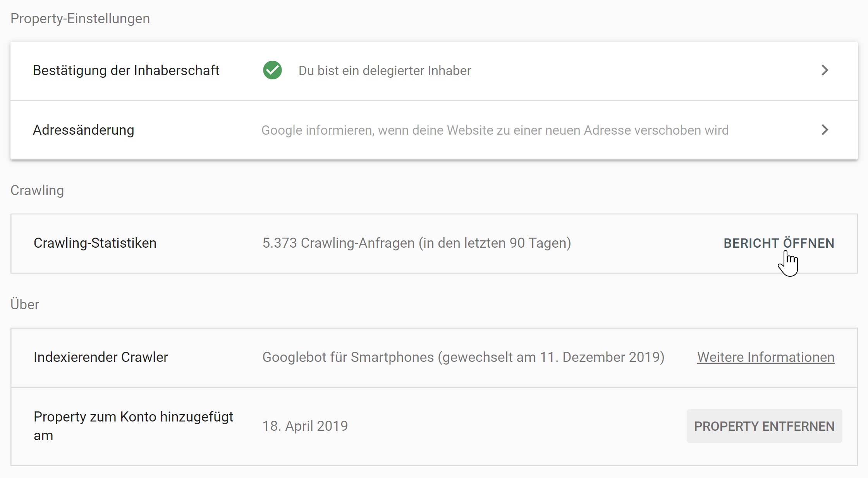Click the Googlebot für Smartphones description
This screenshot has height=478, width=868.
(x=463, y=357)
